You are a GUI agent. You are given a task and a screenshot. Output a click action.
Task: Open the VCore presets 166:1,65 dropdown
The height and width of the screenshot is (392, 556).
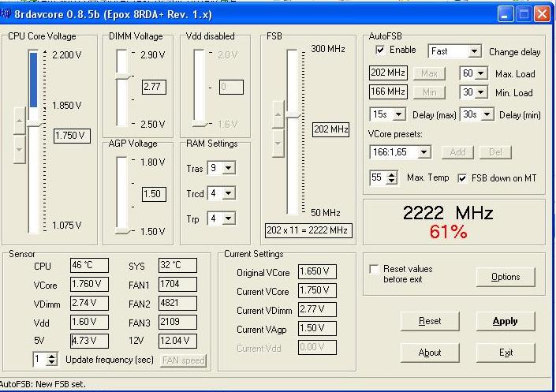click(424, 152)
